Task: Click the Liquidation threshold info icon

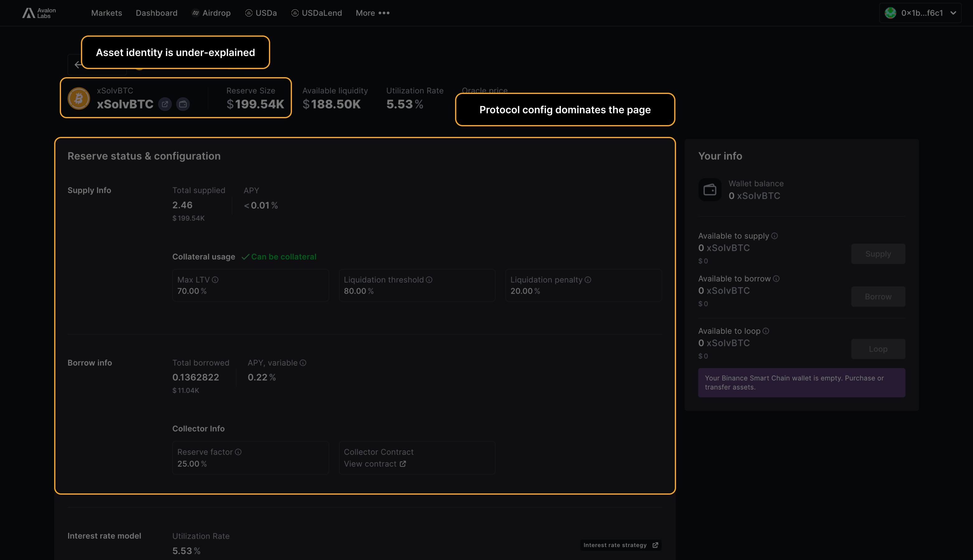Action: coord(429,280)
